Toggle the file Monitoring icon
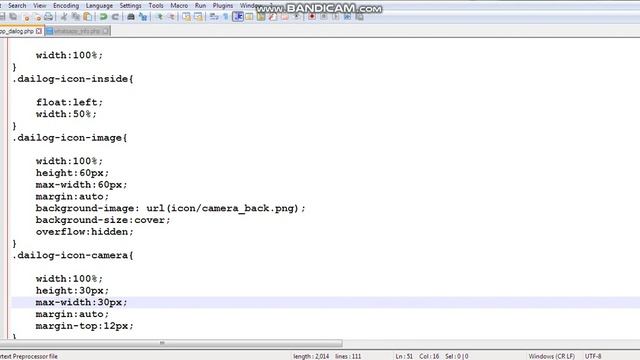The image size is (640, 360). tap(297, 17)
